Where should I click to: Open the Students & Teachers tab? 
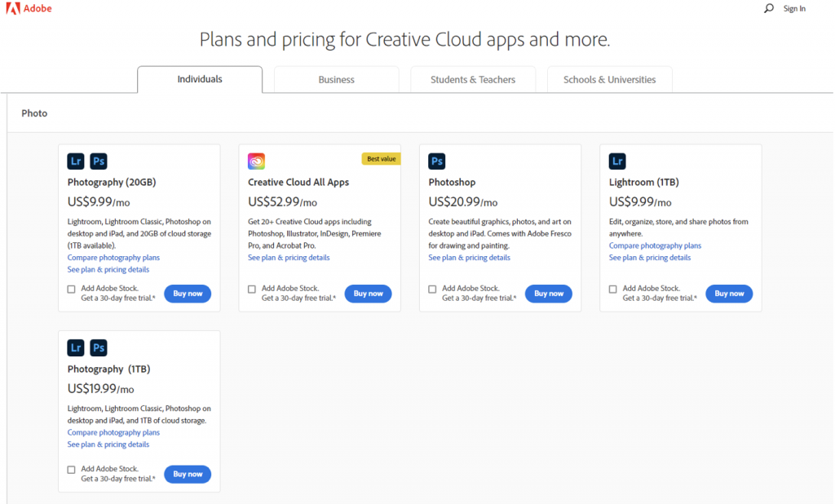click(x=473, y=80)
